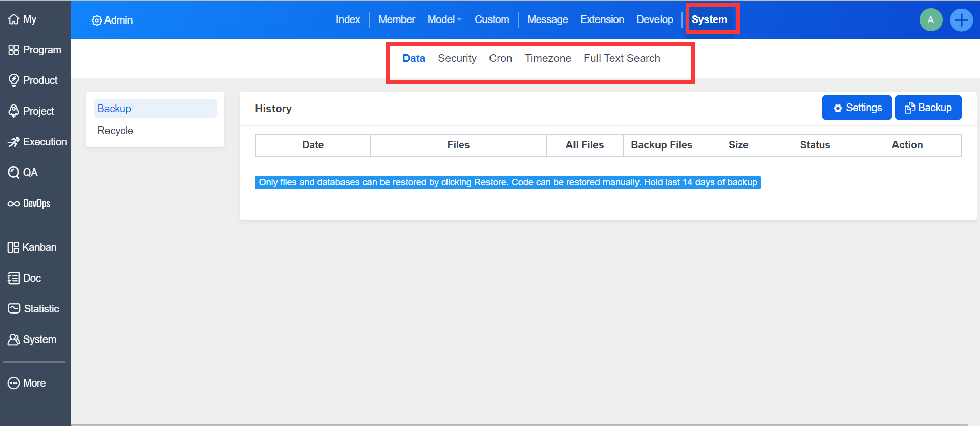Image resolution: width=980 pixels, height=426 pixels.
Task: Click the blue Settings button
Action: pos(857,108)
